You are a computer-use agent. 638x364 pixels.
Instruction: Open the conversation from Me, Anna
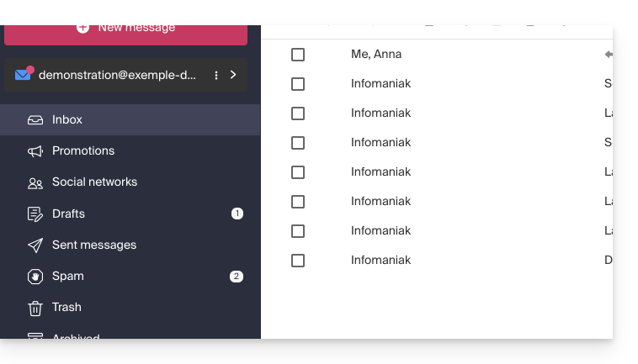(x=376, y=55)
